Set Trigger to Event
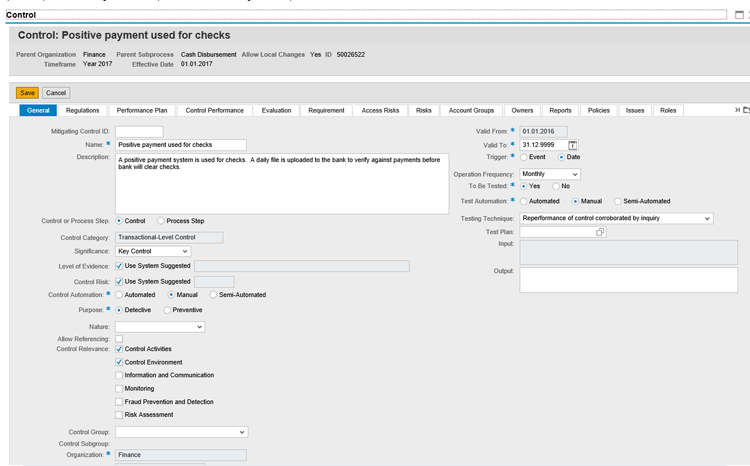 [x=524, y=157]
